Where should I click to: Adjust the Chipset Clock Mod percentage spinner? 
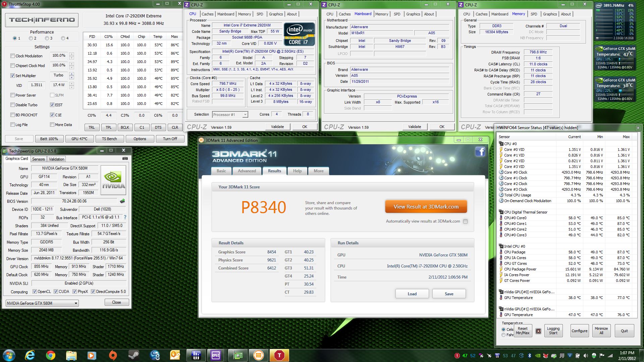pyautogui.click(x=71, y=66)
